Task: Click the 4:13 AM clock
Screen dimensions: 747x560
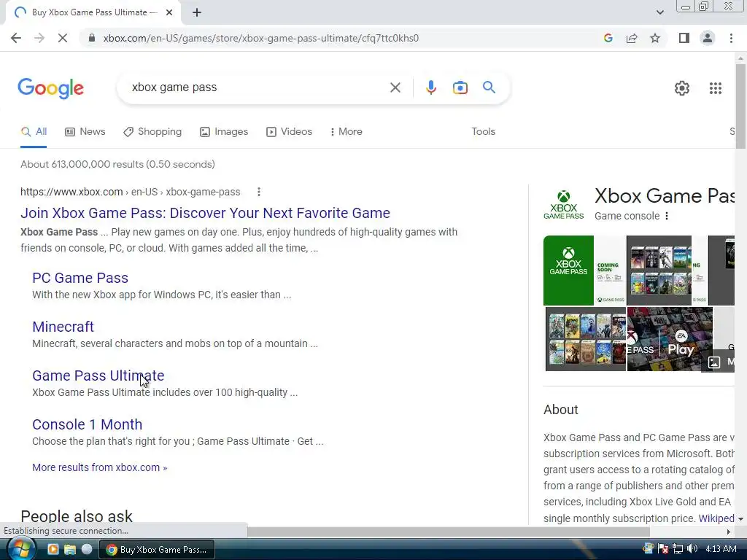Action: 721,549
